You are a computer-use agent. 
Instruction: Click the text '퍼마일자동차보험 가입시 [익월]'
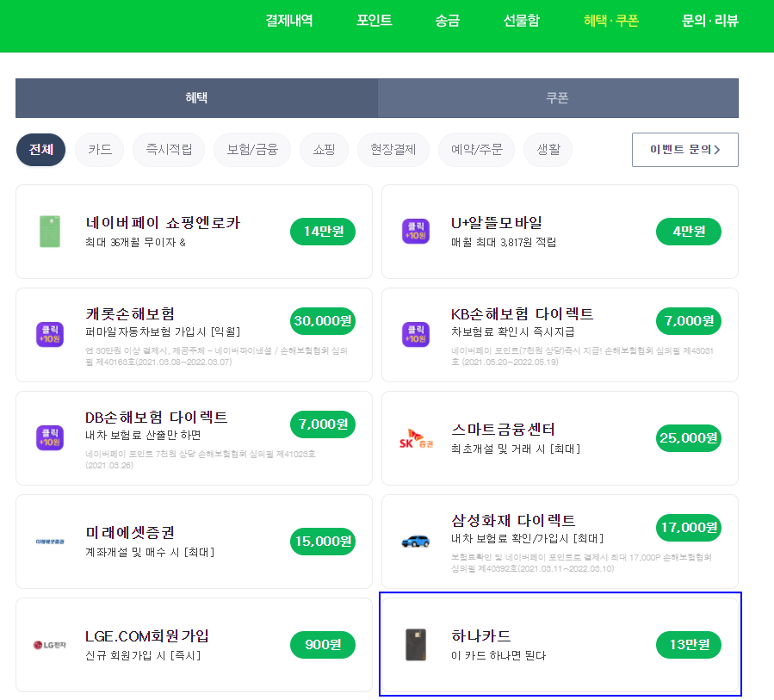point(163,331)
